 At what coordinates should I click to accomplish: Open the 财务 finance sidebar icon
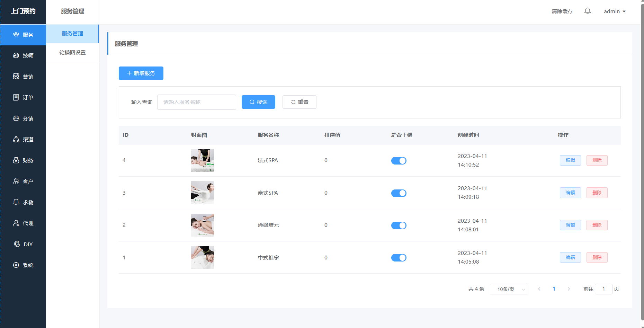click(x=16, y=160)
